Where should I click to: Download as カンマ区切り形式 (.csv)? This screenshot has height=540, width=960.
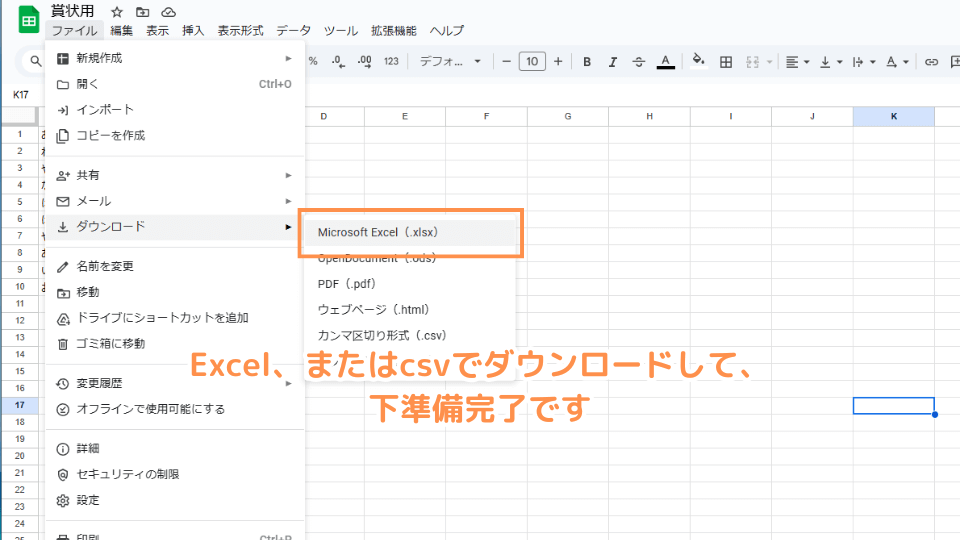pos(410,336)
